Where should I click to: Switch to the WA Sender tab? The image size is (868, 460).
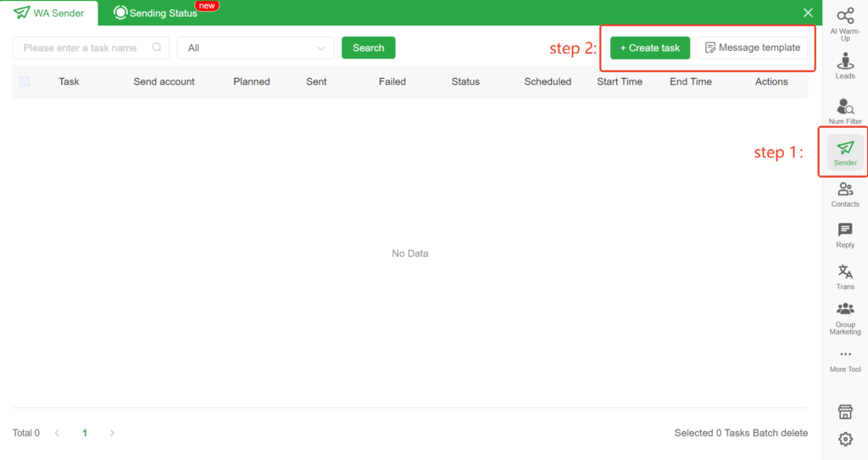[49, 13]
